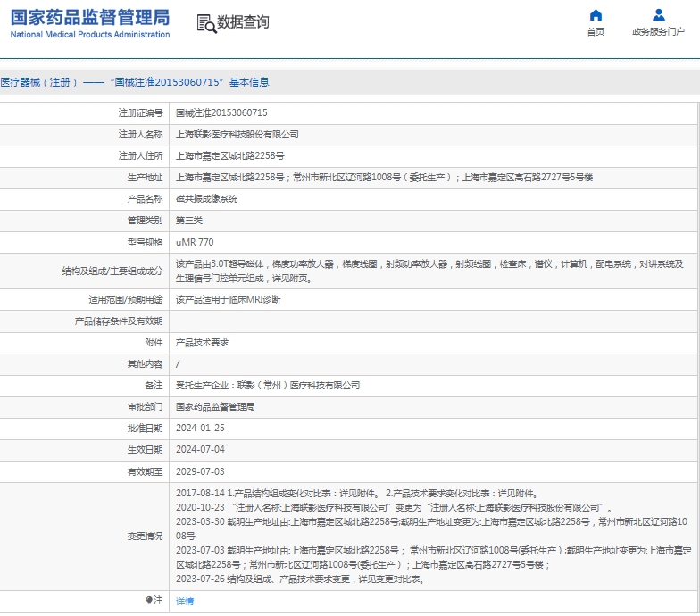The image size is (700, 616).
Task: Click National Medical Products Administration text
Action: tap(90, 34)
